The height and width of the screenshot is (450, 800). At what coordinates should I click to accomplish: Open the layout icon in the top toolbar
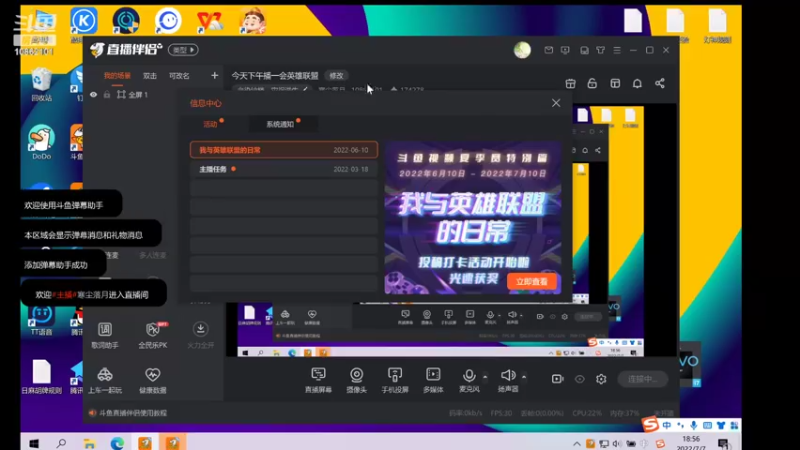coord(615,84)
